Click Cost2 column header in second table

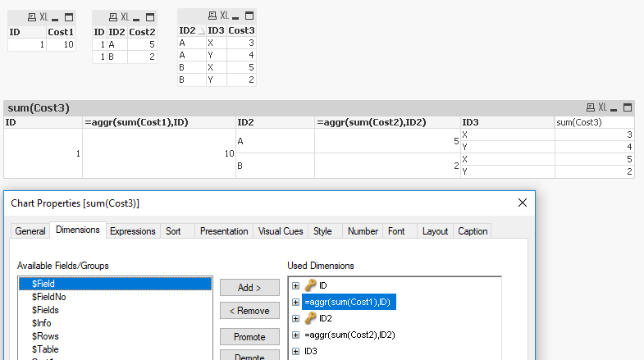(142, 32)
